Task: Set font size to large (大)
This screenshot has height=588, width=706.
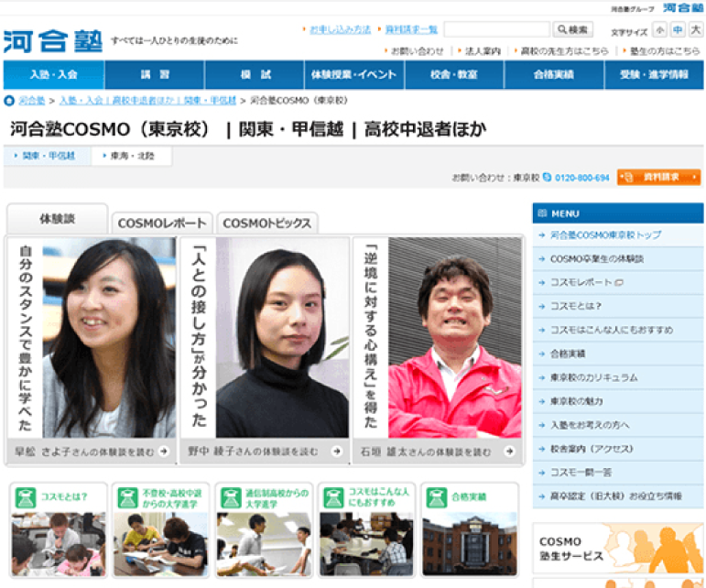Action: 696,30
